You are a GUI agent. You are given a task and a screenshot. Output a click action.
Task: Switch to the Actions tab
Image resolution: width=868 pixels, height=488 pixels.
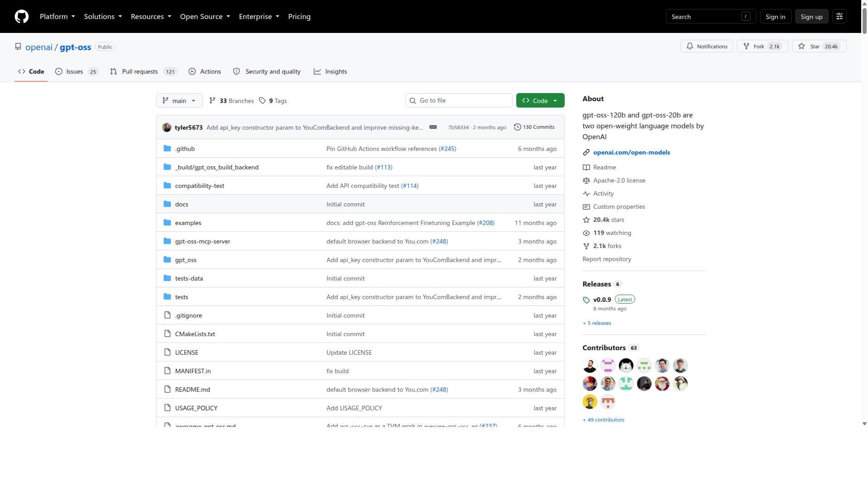point(205,71)
